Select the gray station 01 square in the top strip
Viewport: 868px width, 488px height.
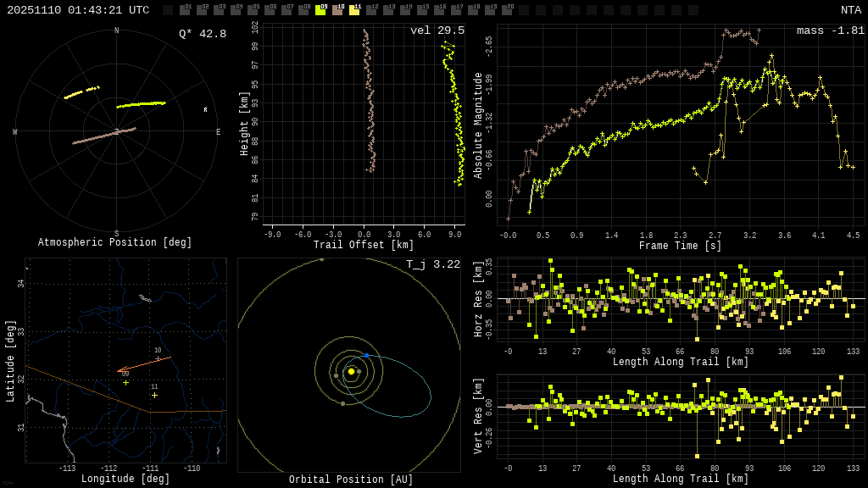coord(185,10)
